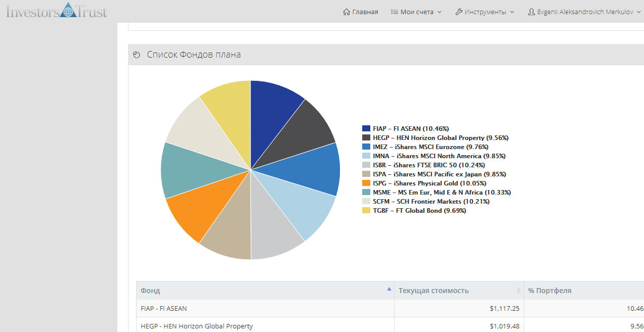Viewport: 644px width, 332px height.
Task: Click the Investors Trust logo
Action: pyautogui.click(x=57, y=10)
